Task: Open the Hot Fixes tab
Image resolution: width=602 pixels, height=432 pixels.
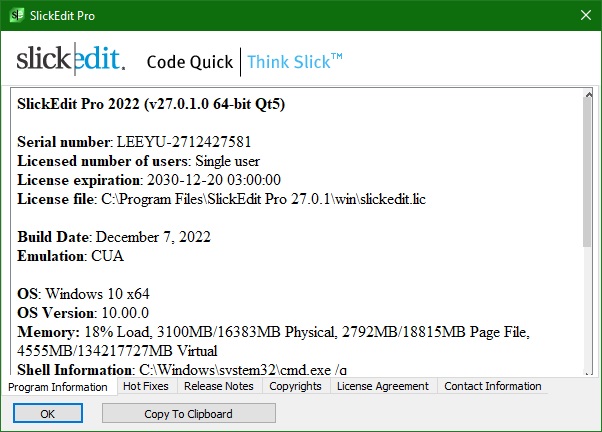Action: point(146,386)
